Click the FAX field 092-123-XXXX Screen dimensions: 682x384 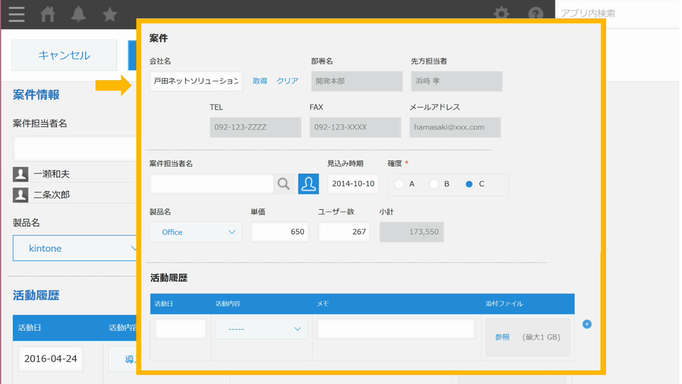[355, 127]
